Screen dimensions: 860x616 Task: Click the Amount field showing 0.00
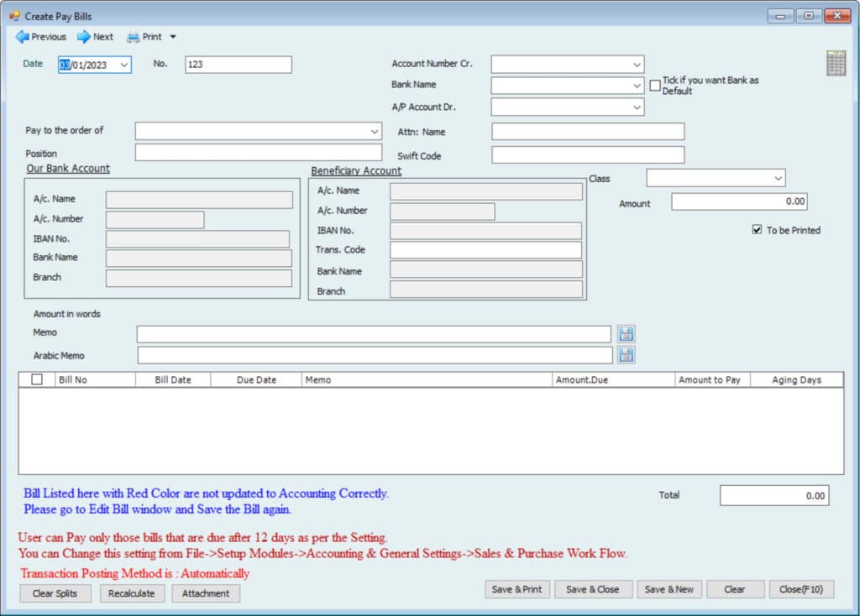739,201
